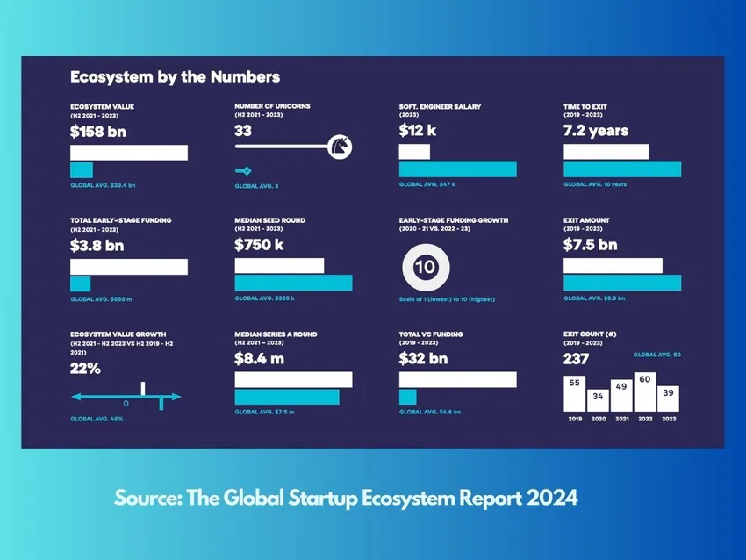Click the 2023 bar labeled 39
746x560 pixels.
coord(669,399)
